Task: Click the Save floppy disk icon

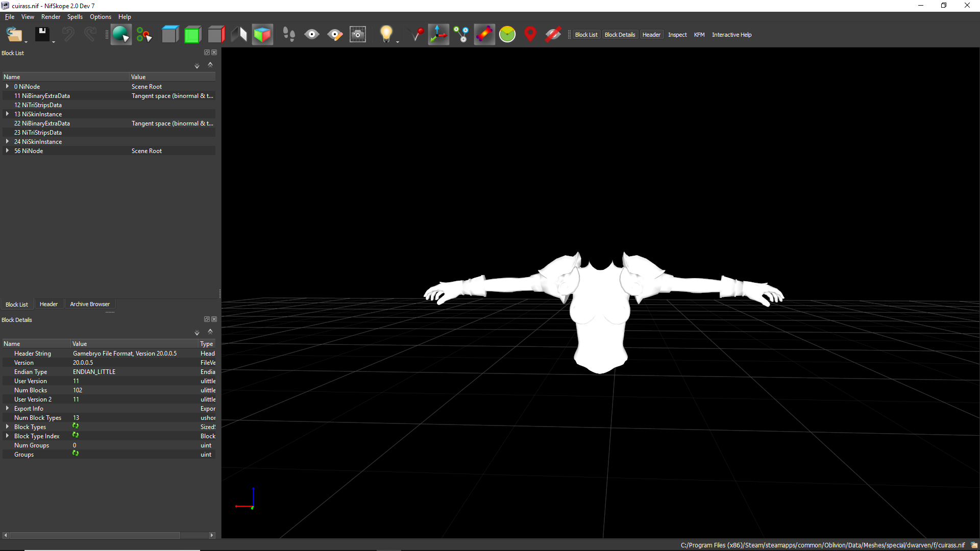Action: [42, 35]
